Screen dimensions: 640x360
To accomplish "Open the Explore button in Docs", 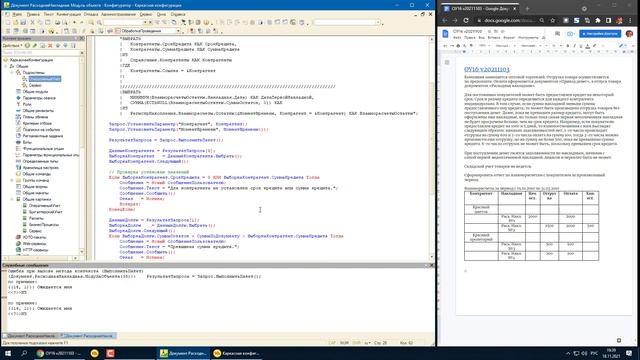I will (619, 340).
